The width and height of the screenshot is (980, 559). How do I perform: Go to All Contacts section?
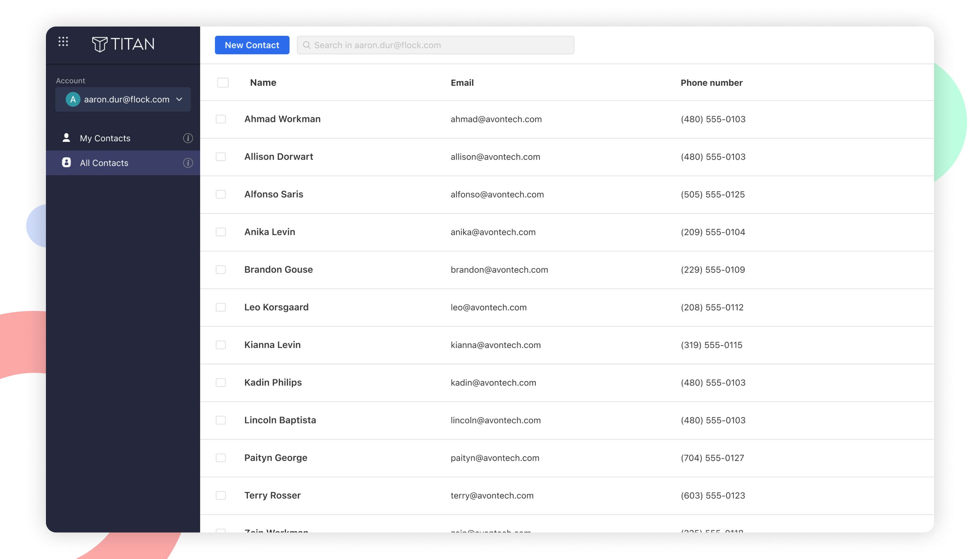(x=104, y=163)
